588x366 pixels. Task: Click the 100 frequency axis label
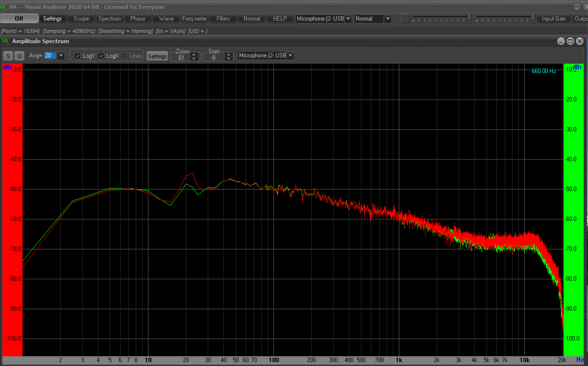click(274, 360)
